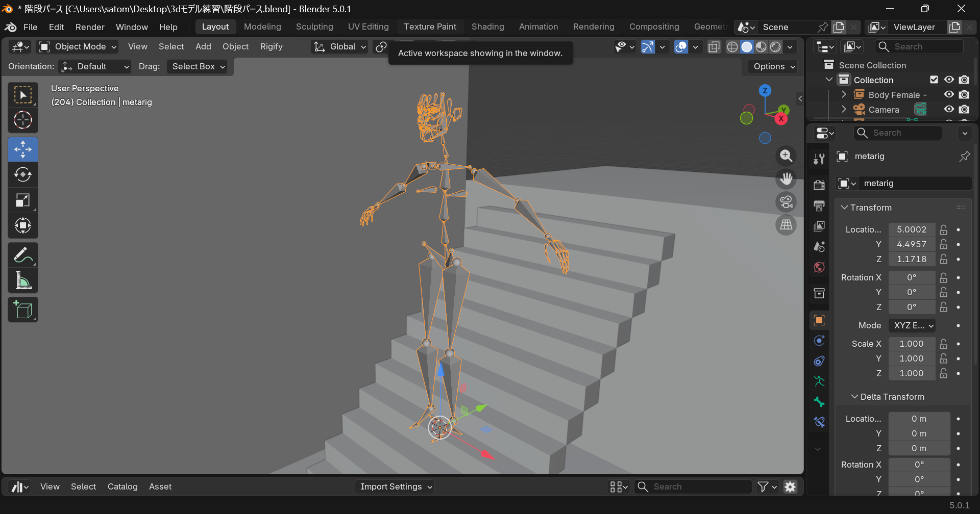
Task: Click the Cursor tool icon
Action: pos(23,120)
